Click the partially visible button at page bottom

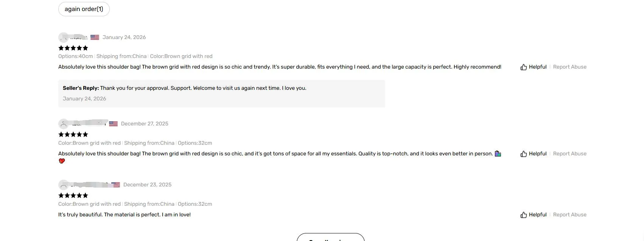click(x=330, y=238)
